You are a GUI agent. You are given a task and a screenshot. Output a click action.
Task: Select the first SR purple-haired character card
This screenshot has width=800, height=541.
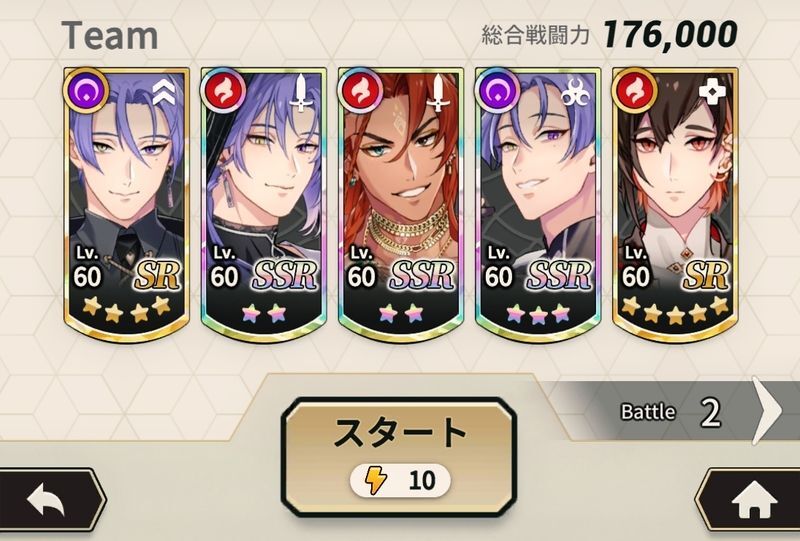pos(127,204)
